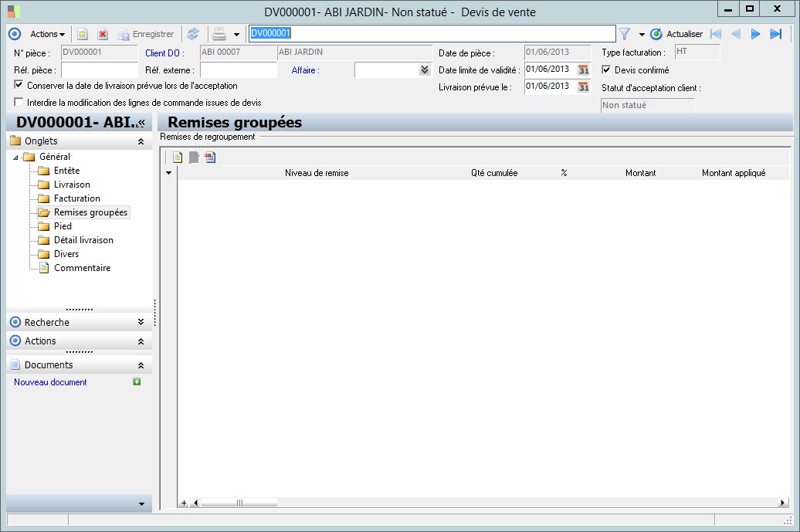The width and height of the screenshot is (800, 532).
Task: Click the Actualiser button
Action: [676, 34]
